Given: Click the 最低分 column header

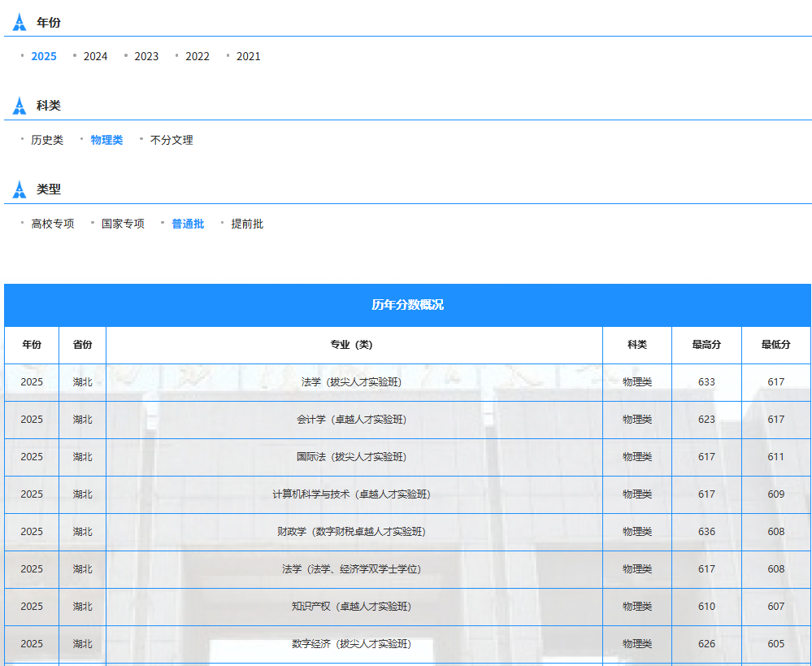Looking at the screenshot, I should click(x=775, y=345).
